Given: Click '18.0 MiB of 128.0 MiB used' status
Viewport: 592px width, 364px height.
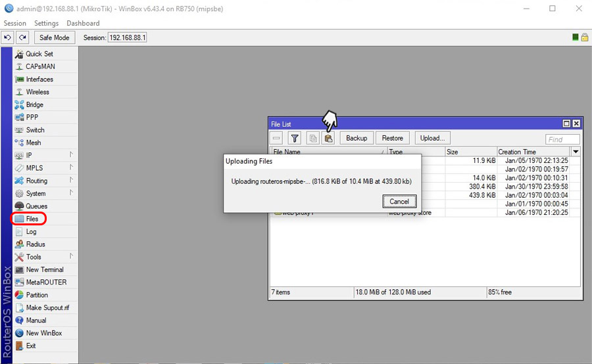Looking at the screenshot, I should [393, 292].
